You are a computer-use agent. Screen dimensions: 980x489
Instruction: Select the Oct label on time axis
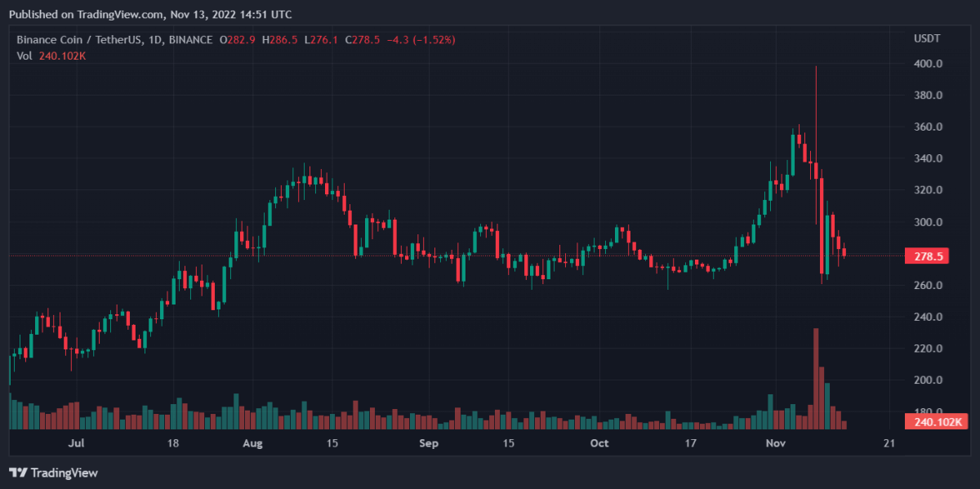pyautogui.click(x=599, y=443)
